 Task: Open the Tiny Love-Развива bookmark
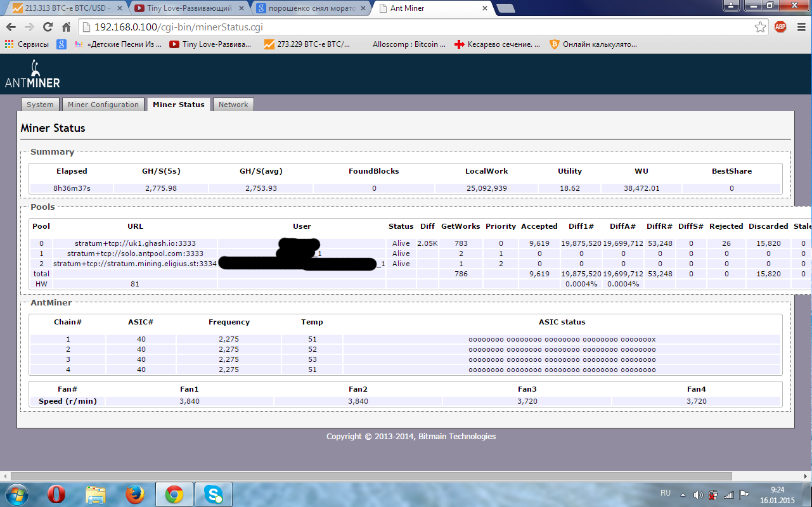click(210, 44)
